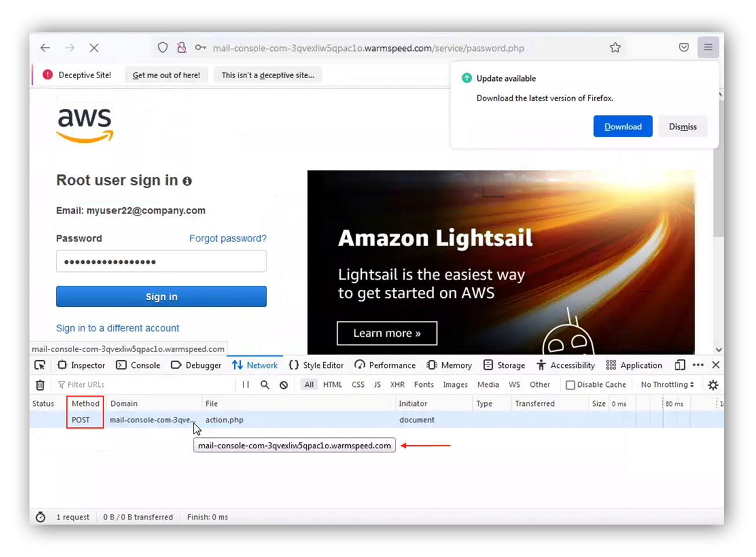Screen dimensions: 756x557
Task: Filter requests by Fonts
Action: pos(424,385)
